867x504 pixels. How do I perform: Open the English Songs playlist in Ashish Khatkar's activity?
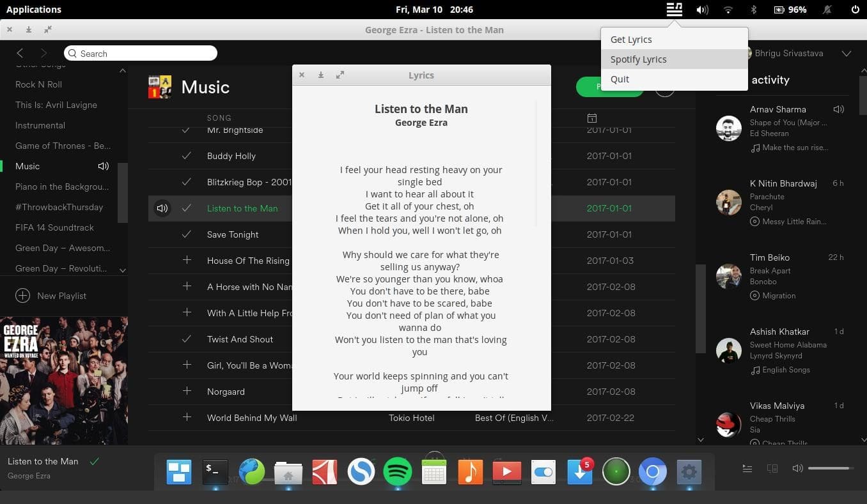point(786,370)
